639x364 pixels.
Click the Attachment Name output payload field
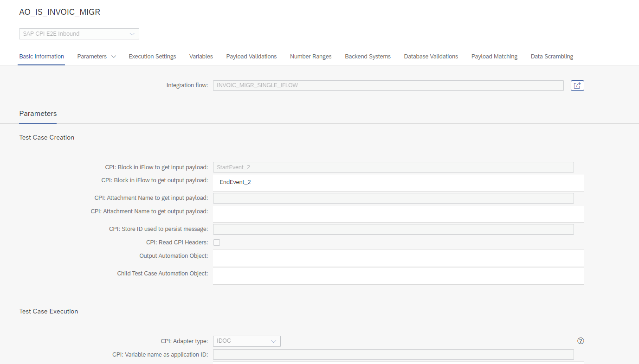[x=398, y=214]
